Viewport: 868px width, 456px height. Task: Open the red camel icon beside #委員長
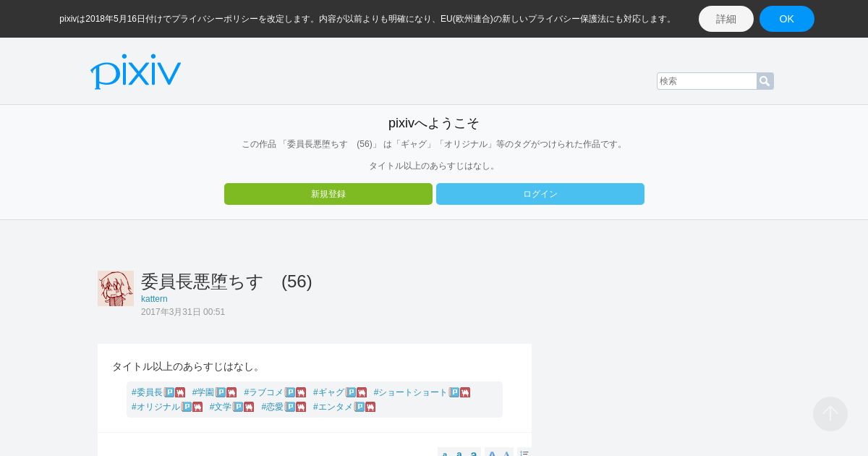point(180,392)
